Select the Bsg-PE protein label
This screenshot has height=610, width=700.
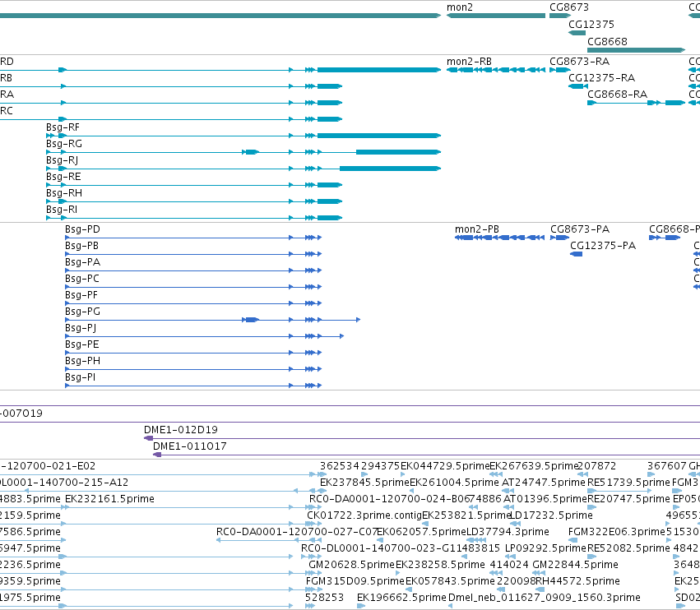click(x=82, y=345)
